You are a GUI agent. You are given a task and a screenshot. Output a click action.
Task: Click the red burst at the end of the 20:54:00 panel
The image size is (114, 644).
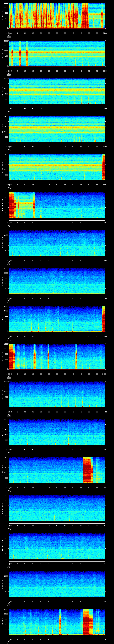tap(104, 167)
